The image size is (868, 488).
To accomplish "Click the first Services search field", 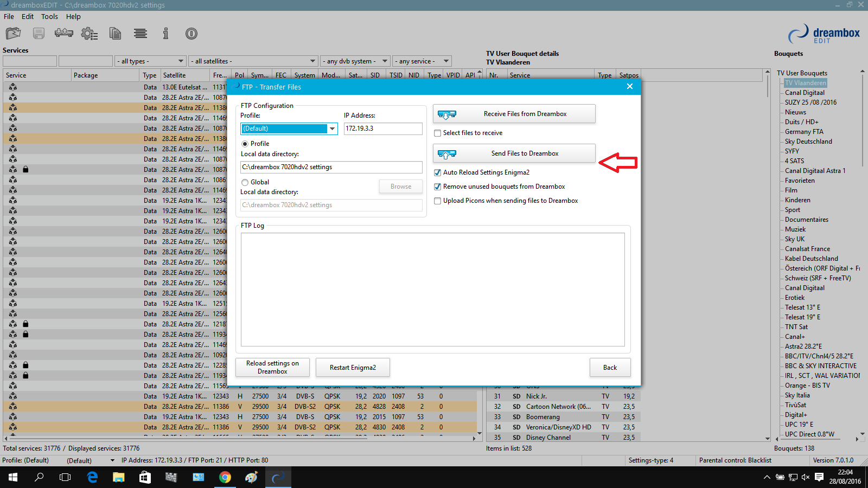I will tap(29, 61).
